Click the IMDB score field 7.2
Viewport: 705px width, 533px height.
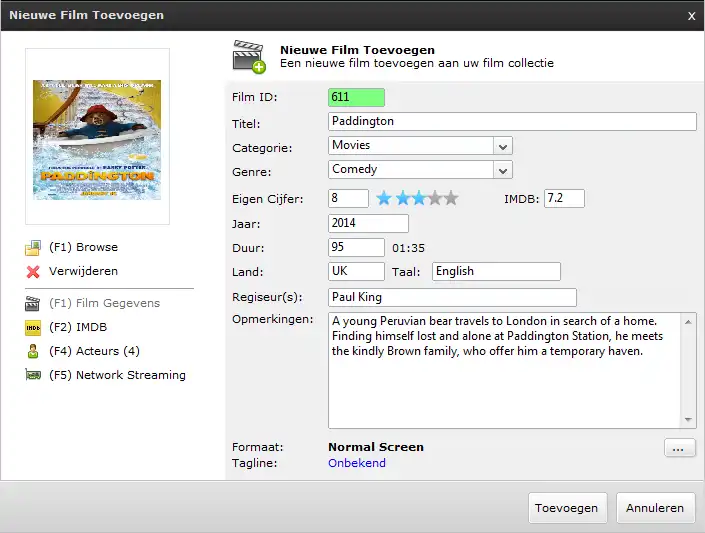tap(564, 198)
